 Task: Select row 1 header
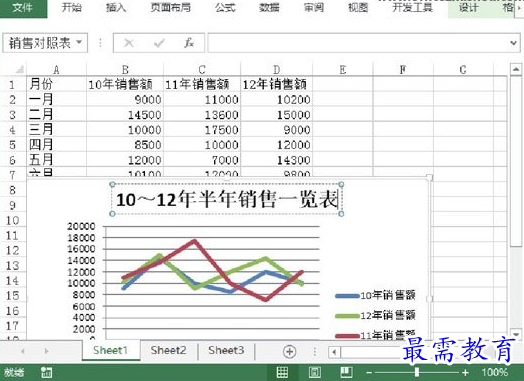coord(12,84)
